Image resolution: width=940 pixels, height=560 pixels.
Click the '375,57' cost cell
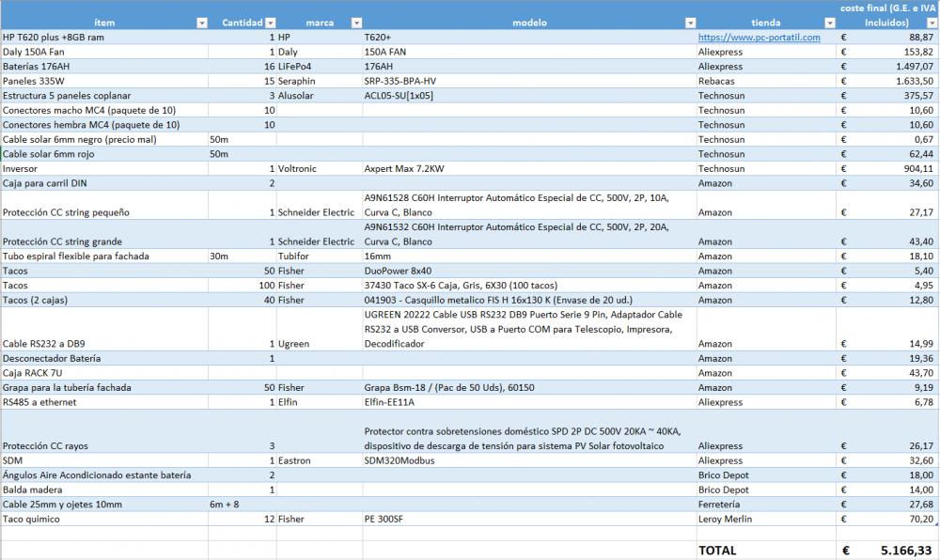point(887,95)
